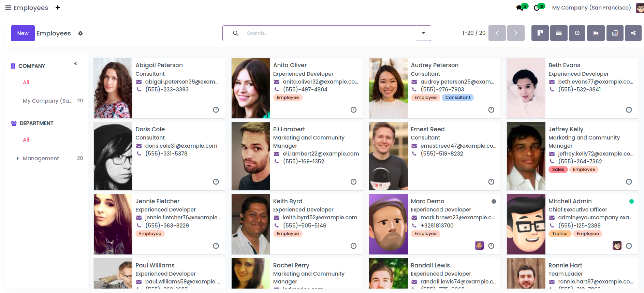This screenshot has width=644, height=293.
Task: Filter by My Company in sidebar
Action: [x=47, y=101]
